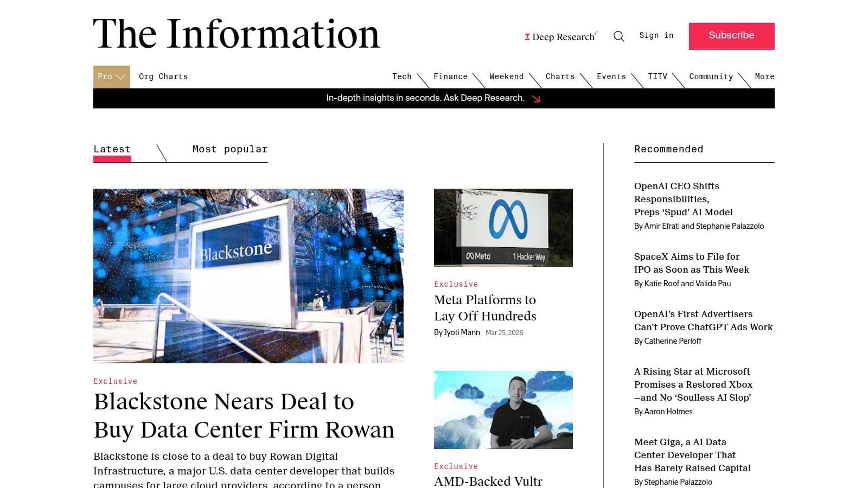Select the Latest tab
Image resolution: width=868 pixels, height=488 pixels.
[112, 149]
